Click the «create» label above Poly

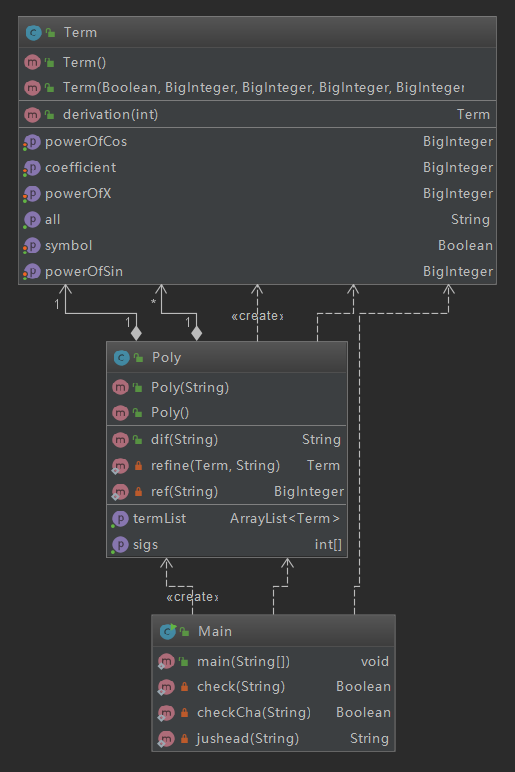[258, 316]
